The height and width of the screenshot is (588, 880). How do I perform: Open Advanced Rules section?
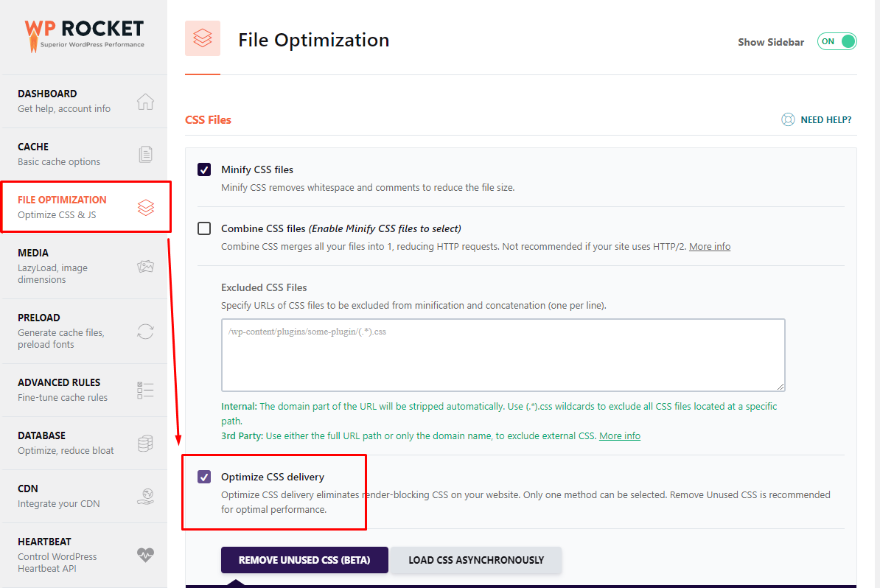[x=84, y=390]
